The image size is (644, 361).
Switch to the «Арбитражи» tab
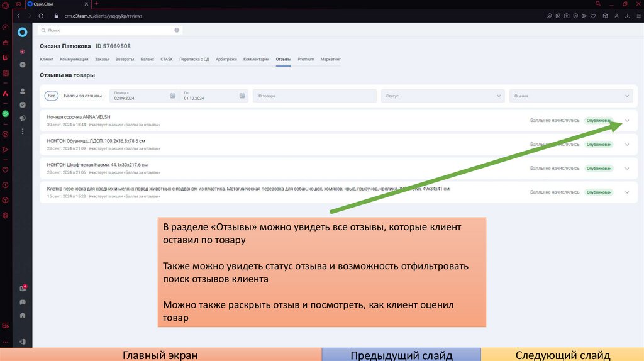pyautogui.click(x=226, y=60)
